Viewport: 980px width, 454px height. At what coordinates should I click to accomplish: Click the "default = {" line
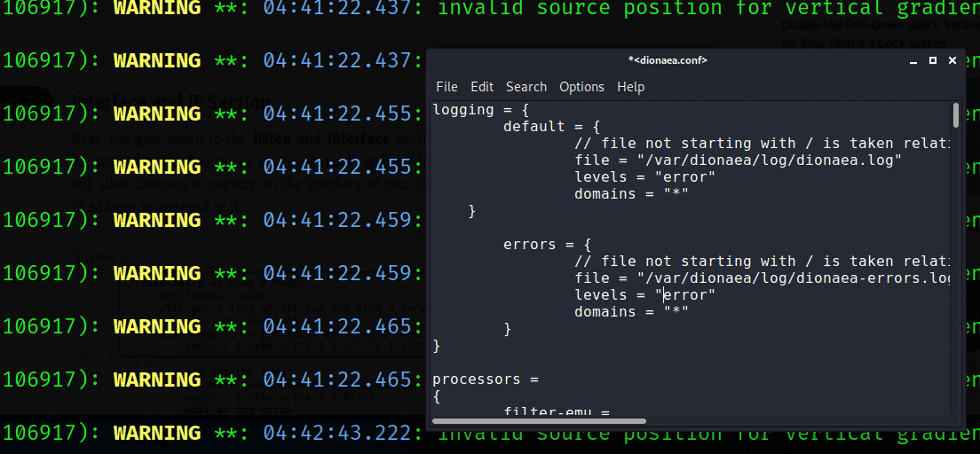click(x=551, y=127)
